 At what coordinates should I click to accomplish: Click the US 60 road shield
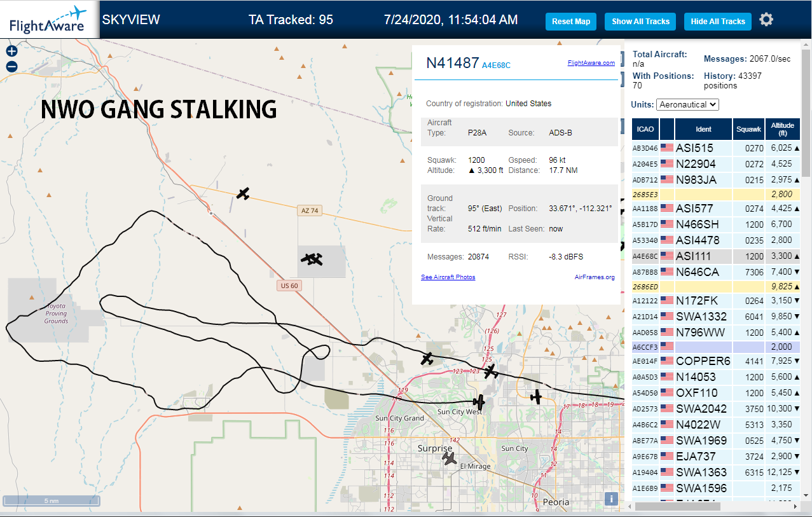pos(289,286)
